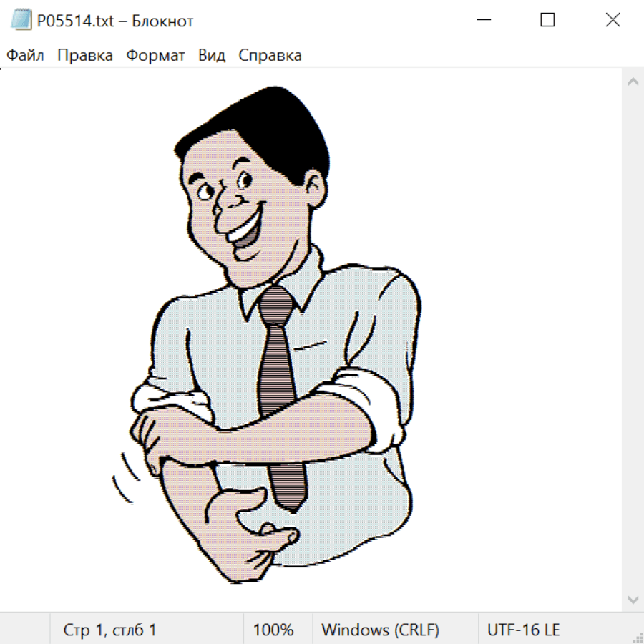Open the Формат menu

(x=155, y=56)
